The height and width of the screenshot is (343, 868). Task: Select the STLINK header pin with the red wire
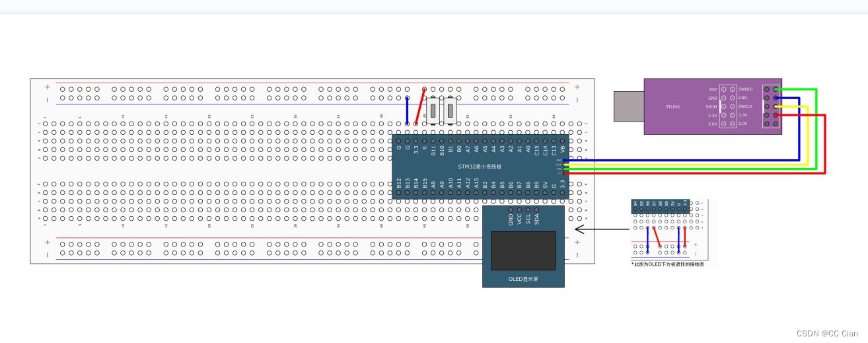[x=776, y=115]
